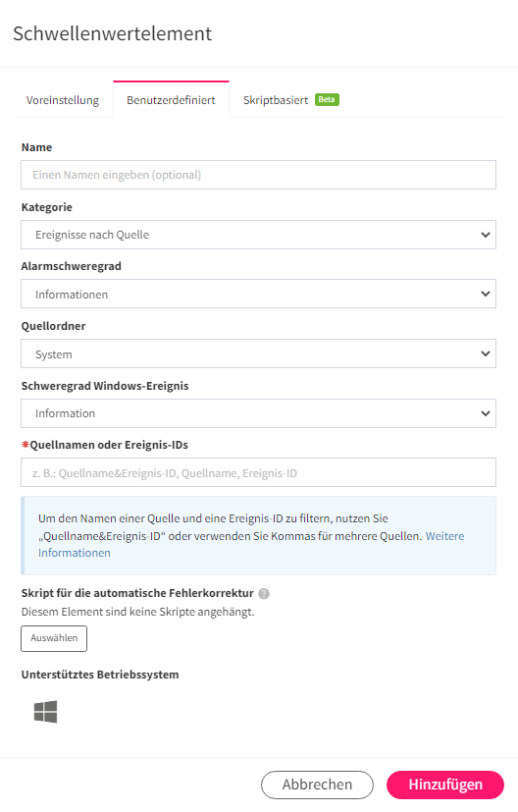This screenshot has height=812, width=518.
Task: Click the Abbrechen button
Action: [x=317, y=785]
